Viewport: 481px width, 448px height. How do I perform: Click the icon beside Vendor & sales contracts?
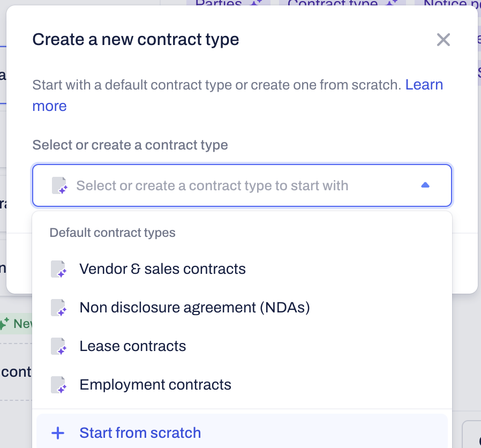(x=58, y=269)
